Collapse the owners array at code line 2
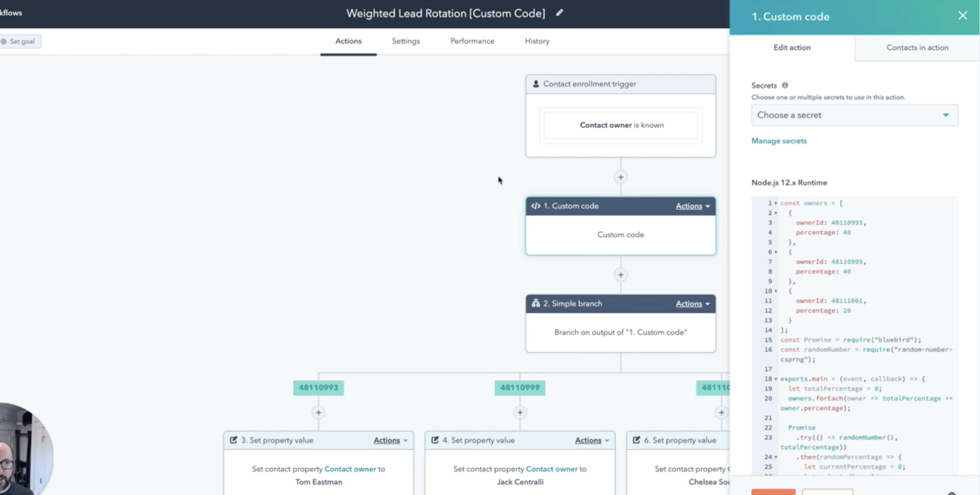Image resolution: width=980 pixels, height=495 pixels. [775, 213]
